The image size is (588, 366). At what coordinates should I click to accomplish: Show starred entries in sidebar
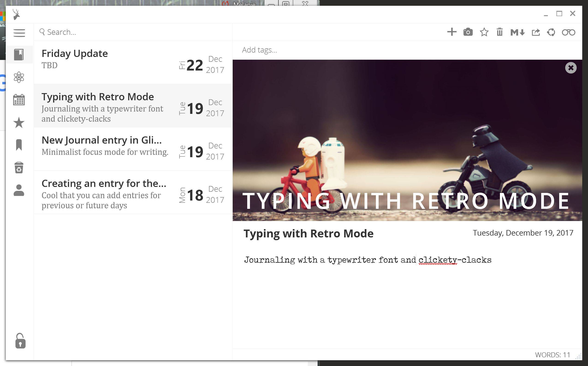(x=19, y=122)
